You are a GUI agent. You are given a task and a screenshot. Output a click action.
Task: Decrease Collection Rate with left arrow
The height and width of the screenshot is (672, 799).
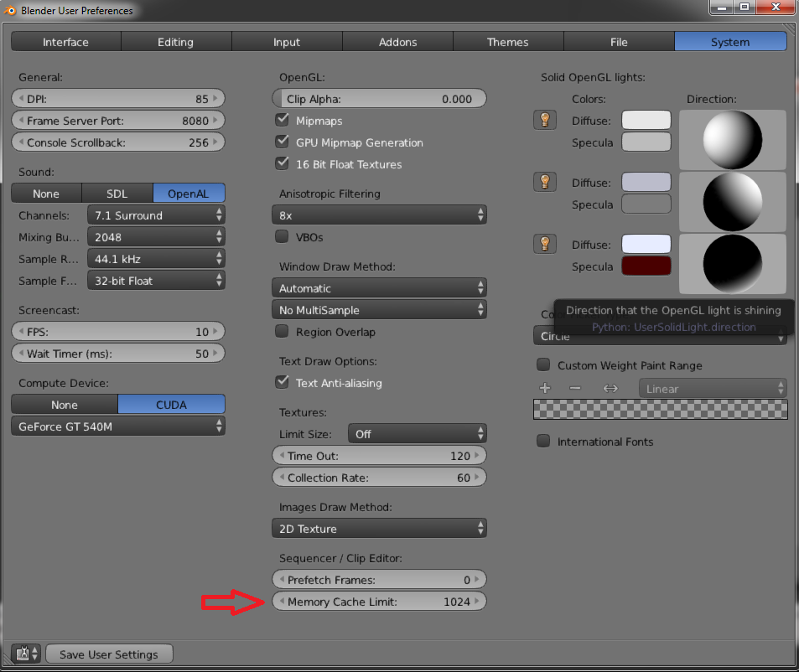pos(282,477)
